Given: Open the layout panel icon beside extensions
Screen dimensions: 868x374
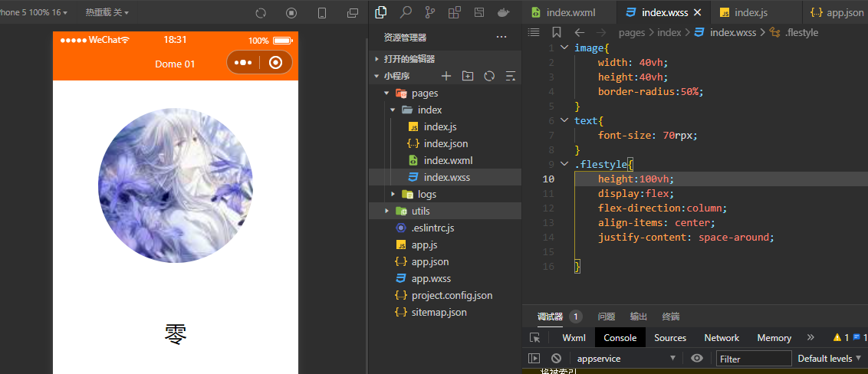Looking at the screenshot, I should 479,12.
